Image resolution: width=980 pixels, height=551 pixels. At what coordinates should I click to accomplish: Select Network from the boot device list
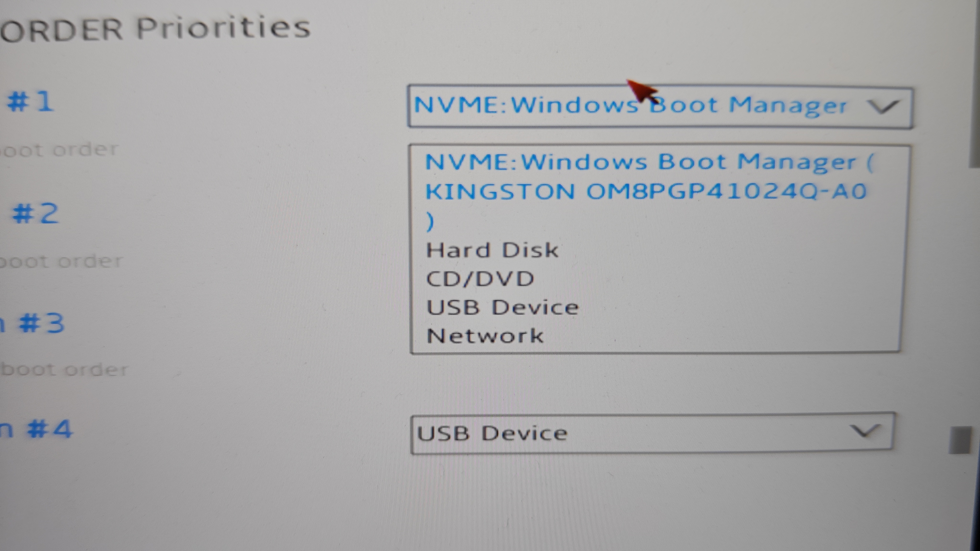[485, 336]
